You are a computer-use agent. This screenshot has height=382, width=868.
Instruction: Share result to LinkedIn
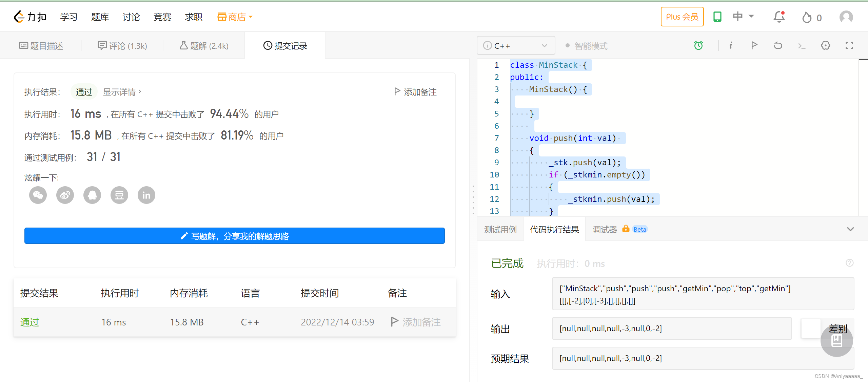[146, 195]
